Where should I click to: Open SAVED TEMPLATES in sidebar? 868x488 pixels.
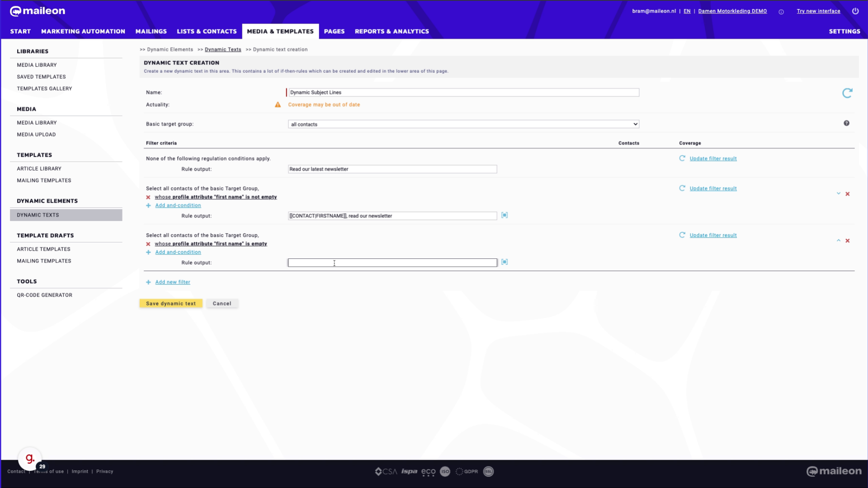(41, 77)
